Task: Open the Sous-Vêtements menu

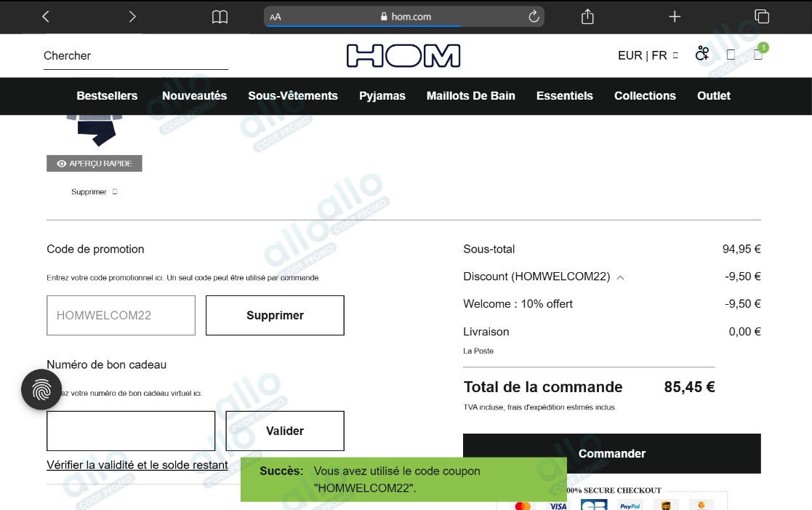Action: point(292,96)
